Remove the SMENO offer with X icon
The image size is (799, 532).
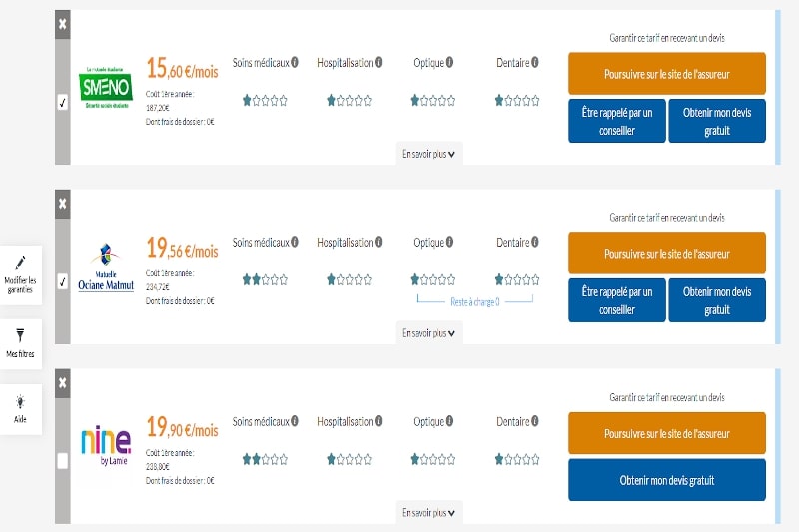pos(63,23)
